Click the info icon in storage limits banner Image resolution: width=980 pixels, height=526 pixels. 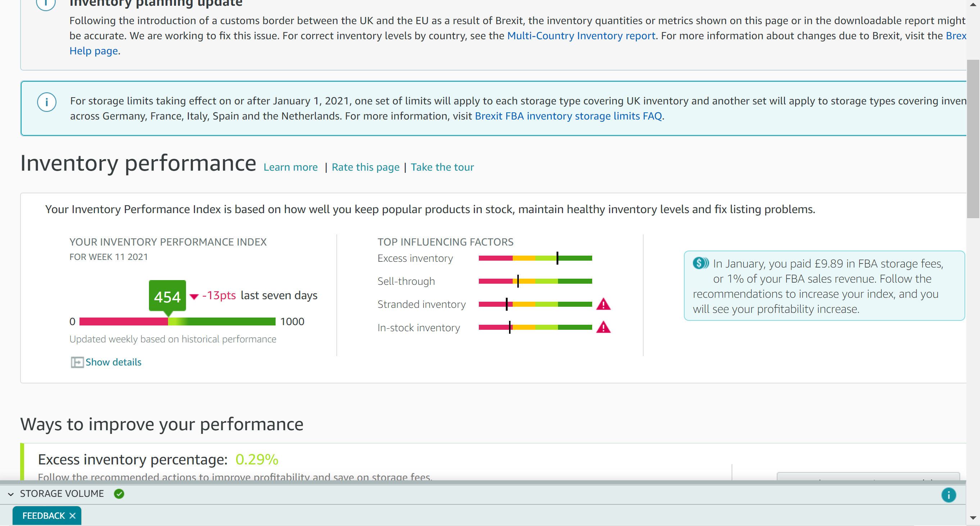tap(47, 102)
